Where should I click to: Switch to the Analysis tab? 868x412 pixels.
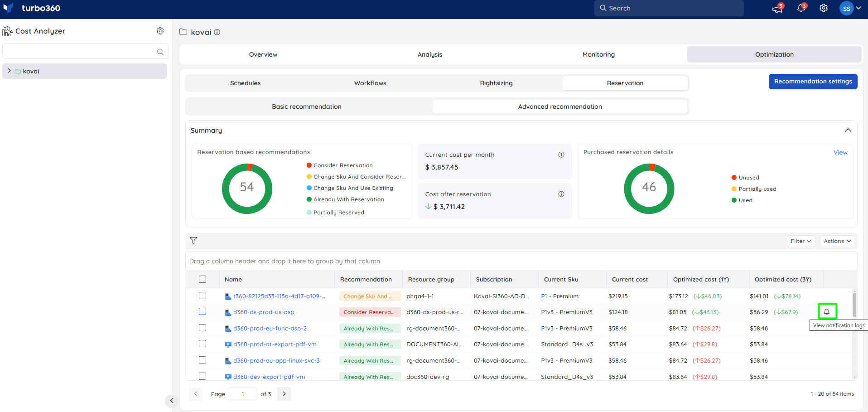pos(430,54)
